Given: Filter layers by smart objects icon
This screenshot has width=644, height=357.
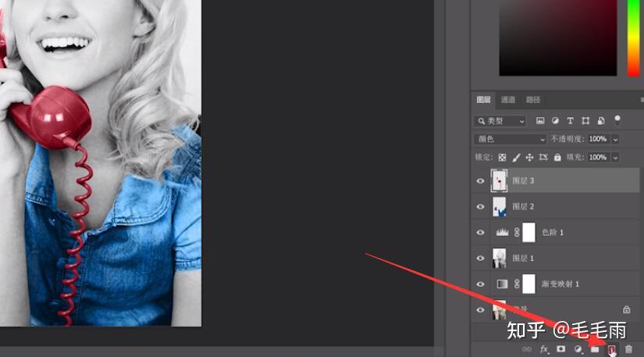Looking at the screenshot, I should 601,121.
